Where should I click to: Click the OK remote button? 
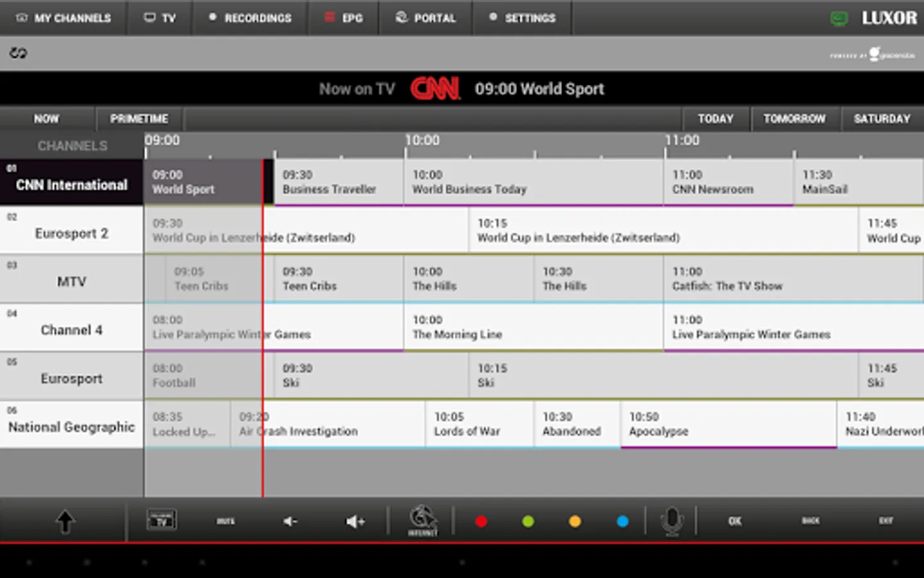[x=735, y=521]
